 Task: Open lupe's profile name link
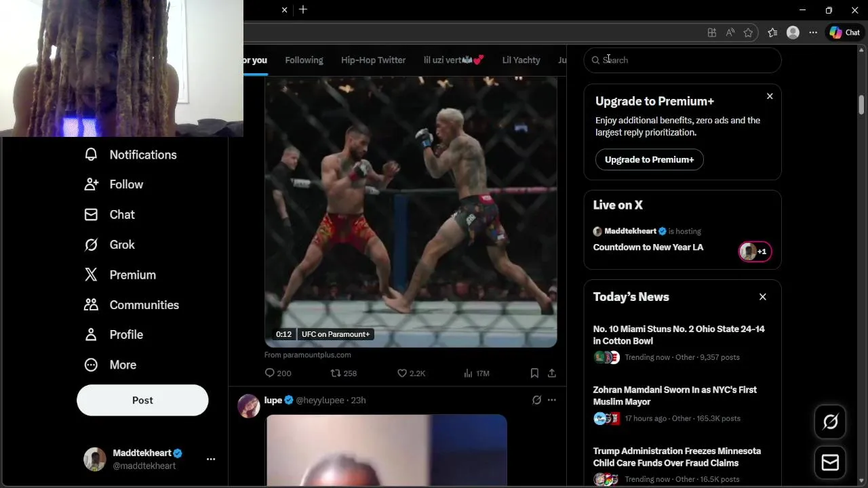tap(273, 400)
